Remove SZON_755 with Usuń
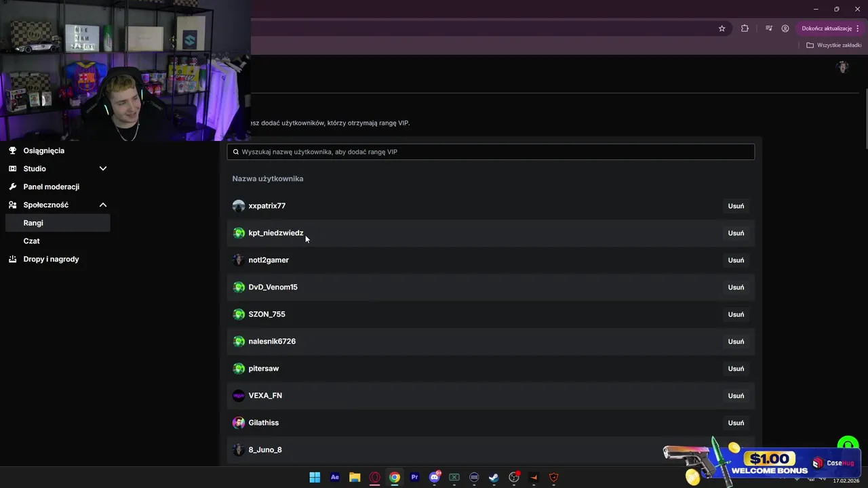868x488 pixels. [x=736, y=314]
